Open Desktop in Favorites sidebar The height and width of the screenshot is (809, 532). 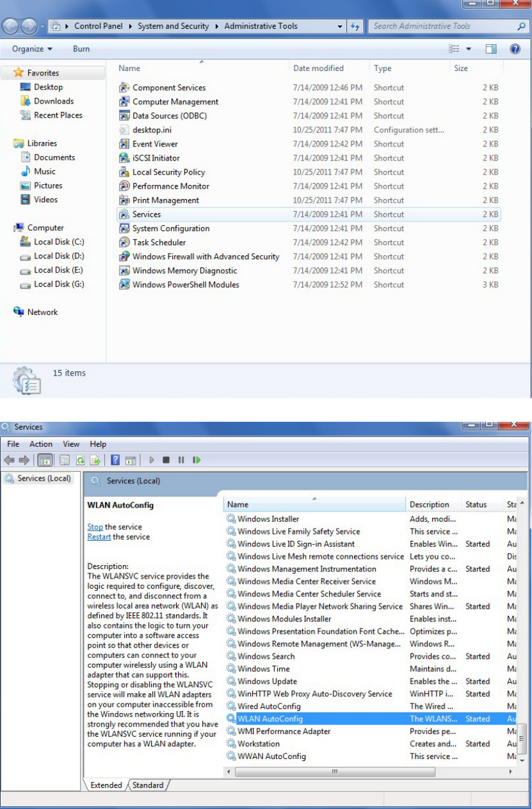[42, 87]
